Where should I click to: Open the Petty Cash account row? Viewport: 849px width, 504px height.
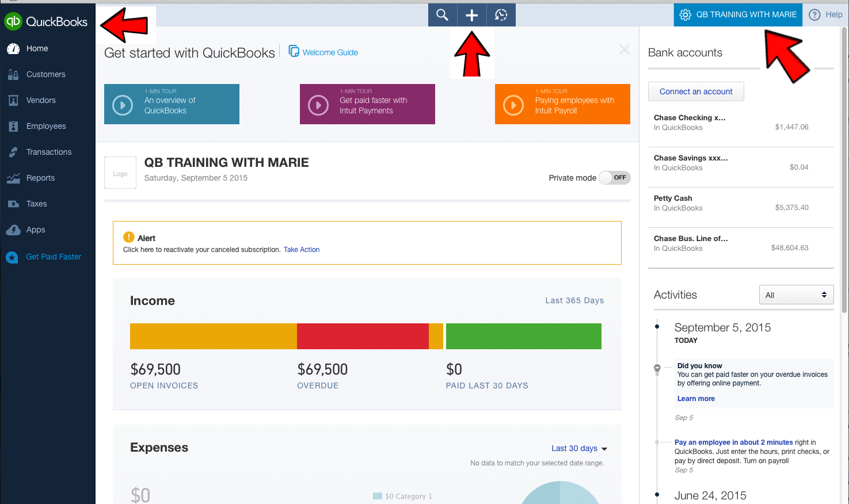click(741, 207)
